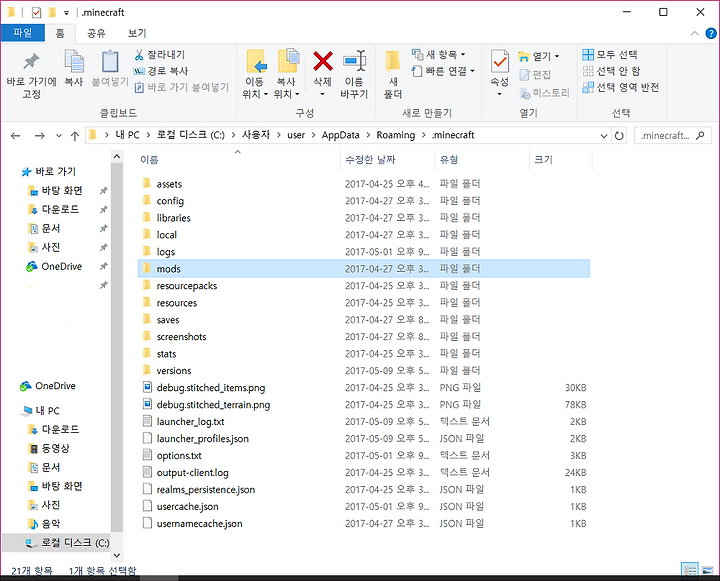Screen dimensions: 720x581
Task: Select debug.stitched_terrain.png file
Action: click(364, 405)
